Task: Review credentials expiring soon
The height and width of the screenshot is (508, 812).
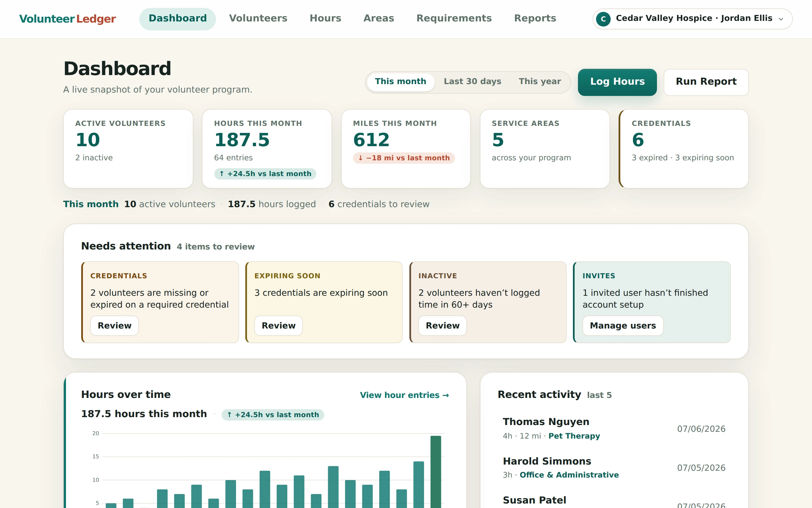Action: coord(279,326)
